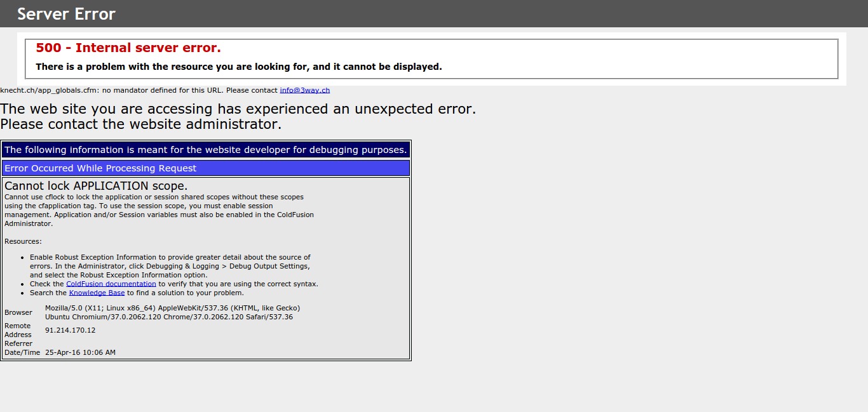868x412 pixels.
Task: Click the 'Browser' row label
Action: point(18,312)
